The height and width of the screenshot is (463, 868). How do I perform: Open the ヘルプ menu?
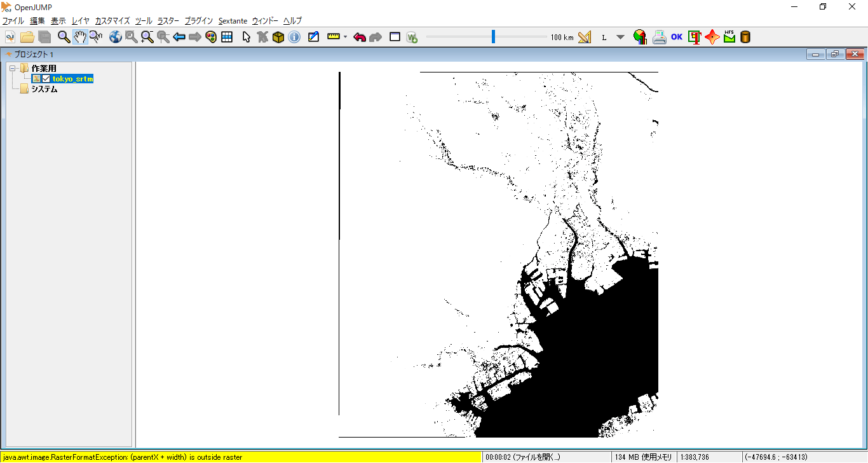click(x=292, y=20)
